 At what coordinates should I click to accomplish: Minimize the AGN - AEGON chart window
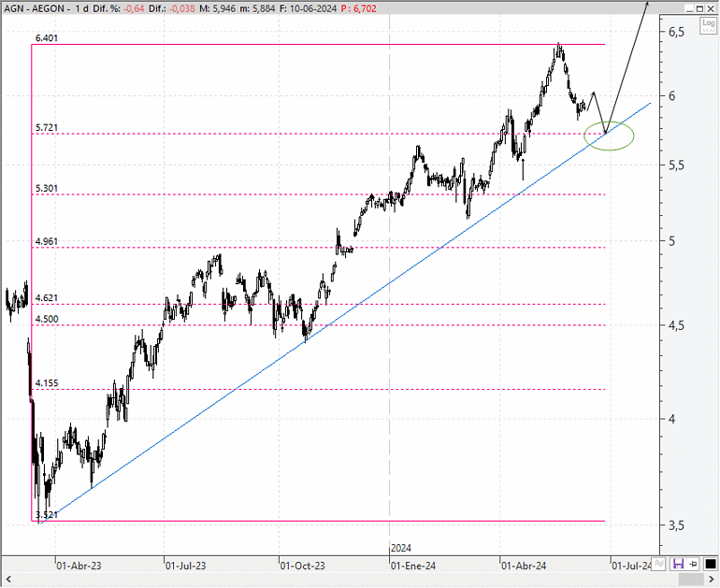point(689,8)
